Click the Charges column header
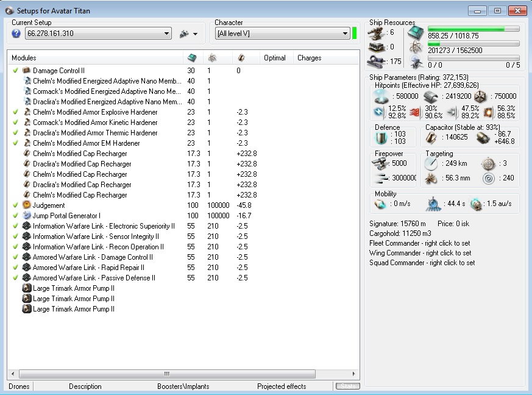 coord(326,58)
